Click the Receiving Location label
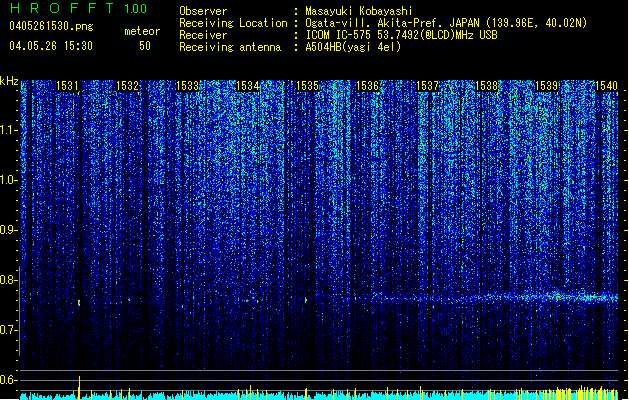Screen dimensions: 629x400 click(x=233, y=23)
